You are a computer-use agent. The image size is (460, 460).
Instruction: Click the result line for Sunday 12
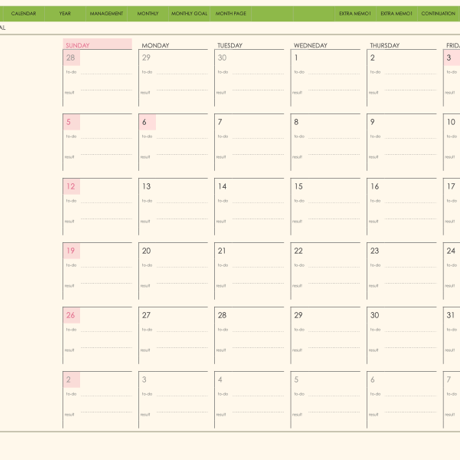[106, 219]
